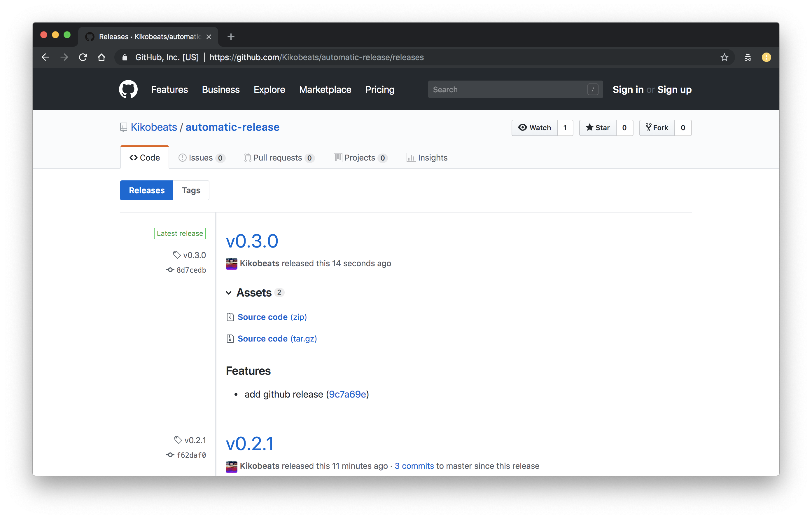The width and height of the screenshot is (812, 519).
Task: Reload the page with refresh icon
Action: (x=83, y=58)
